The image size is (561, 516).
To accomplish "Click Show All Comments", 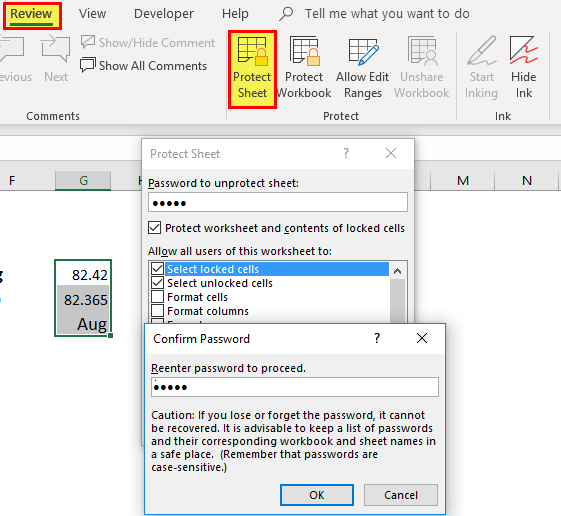I will click(x=144, y=65).
